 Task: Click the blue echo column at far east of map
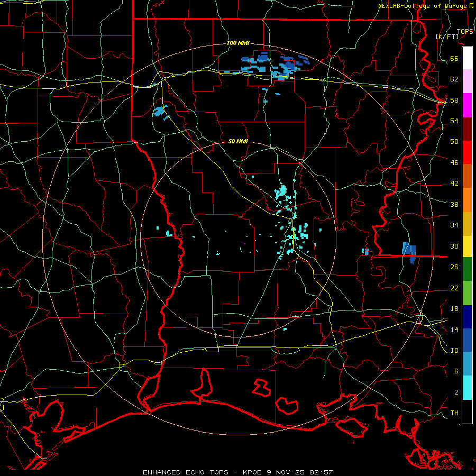tap(409, 252)
